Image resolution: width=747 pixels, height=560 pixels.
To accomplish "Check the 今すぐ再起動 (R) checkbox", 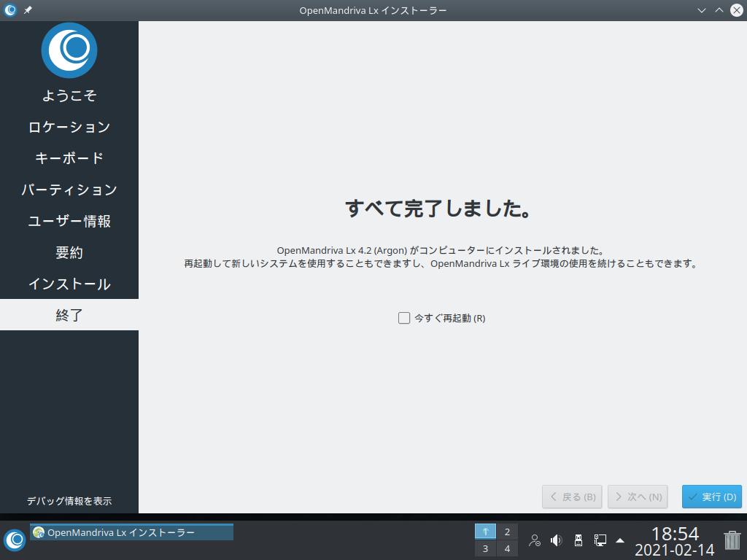I will pyautogui.click(x=404, y=318).
